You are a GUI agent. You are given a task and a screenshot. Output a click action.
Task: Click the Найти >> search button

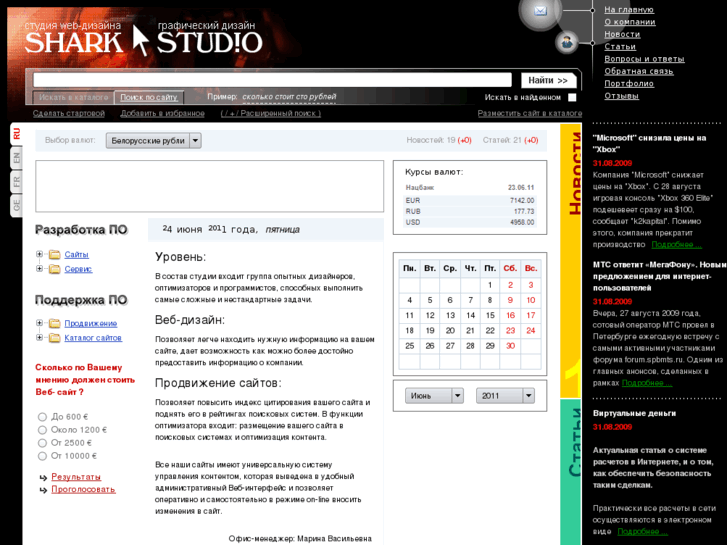click(548, 80)
